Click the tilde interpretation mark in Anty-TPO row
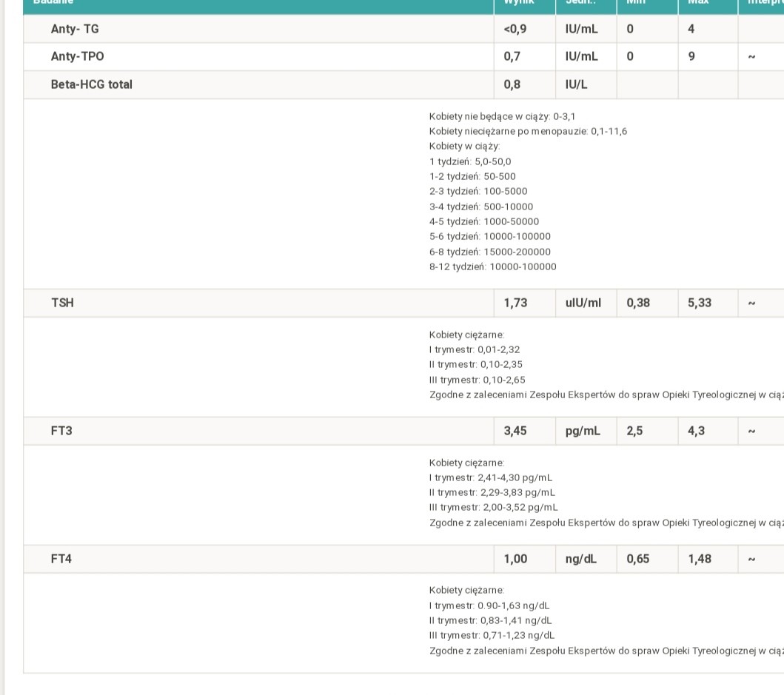 (x=751, y=57)
